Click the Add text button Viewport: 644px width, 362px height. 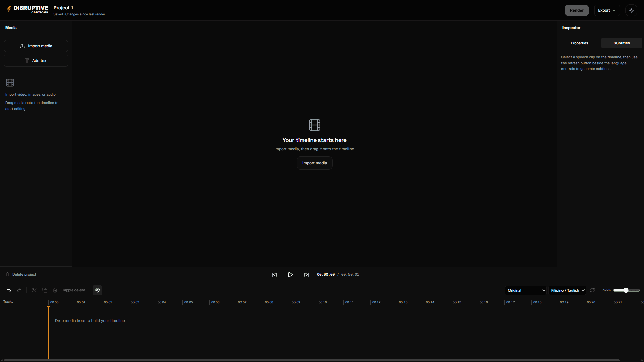tap(36, 61)
